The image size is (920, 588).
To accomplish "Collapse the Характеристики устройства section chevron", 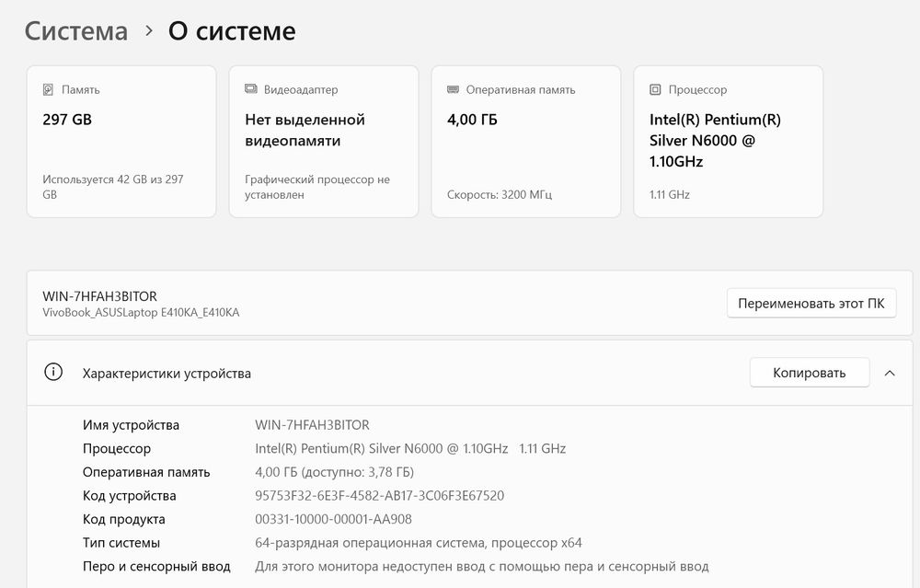I will [x=890, y=373].
